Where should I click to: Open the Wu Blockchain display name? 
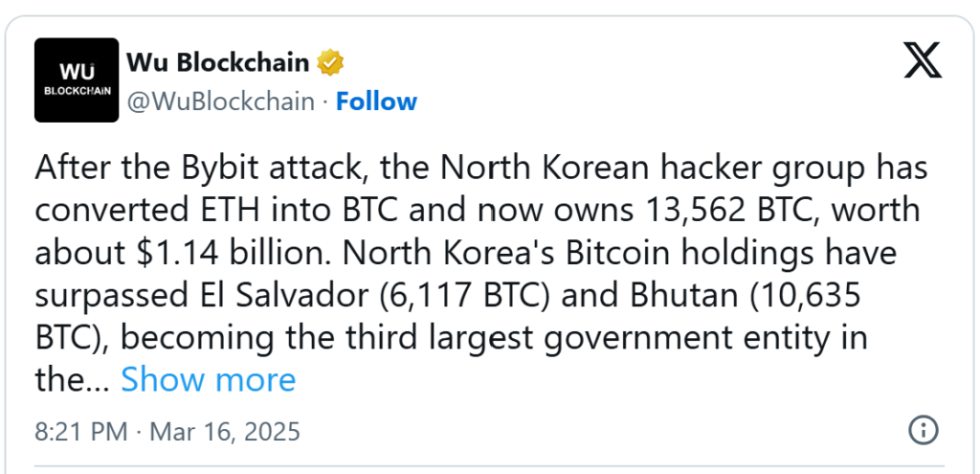point(217,64)
